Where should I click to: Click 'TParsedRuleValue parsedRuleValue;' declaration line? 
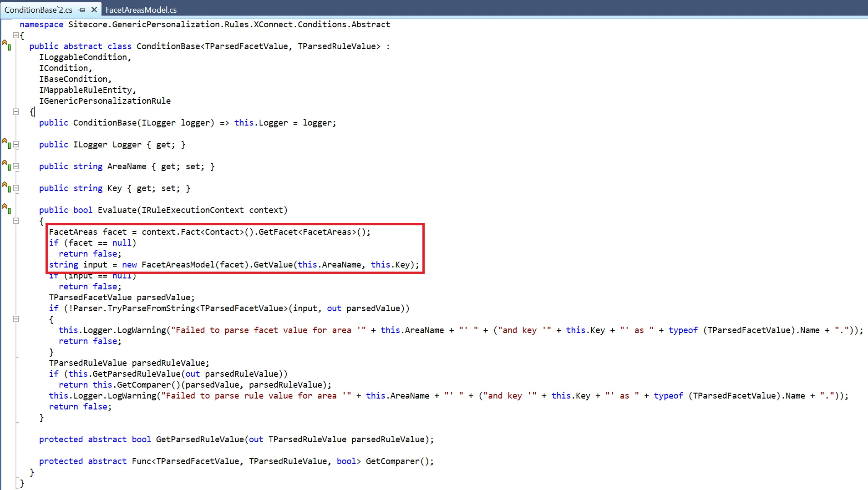(x=129, y=363)
